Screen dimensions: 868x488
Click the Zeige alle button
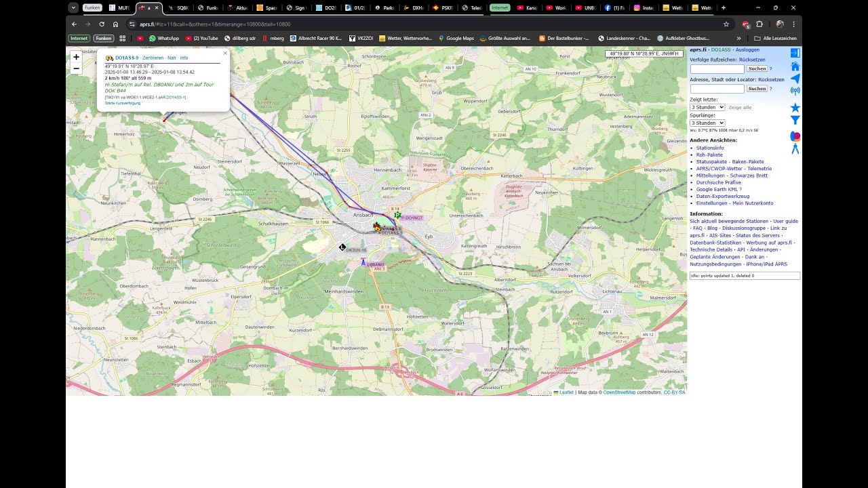(x=740, y=107)
